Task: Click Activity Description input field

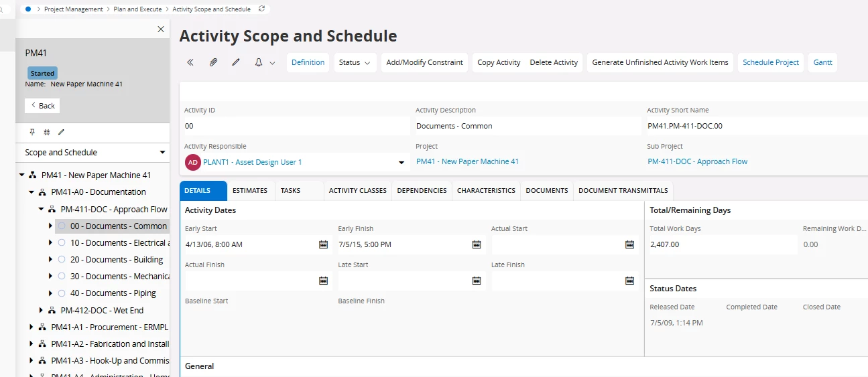Action: pos(527,126)
